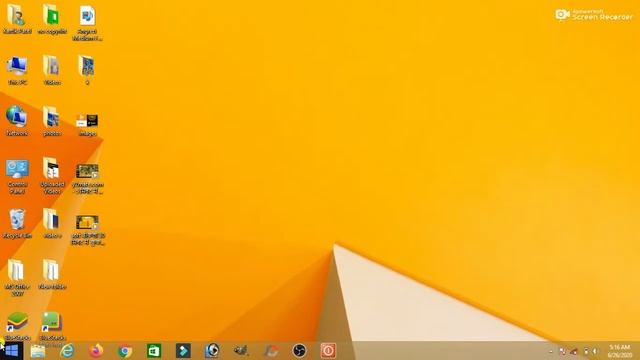Launch Internet Explorer from the taskbar
The image size is (640, 360).
pyautogui.click(x=67, y=351)
